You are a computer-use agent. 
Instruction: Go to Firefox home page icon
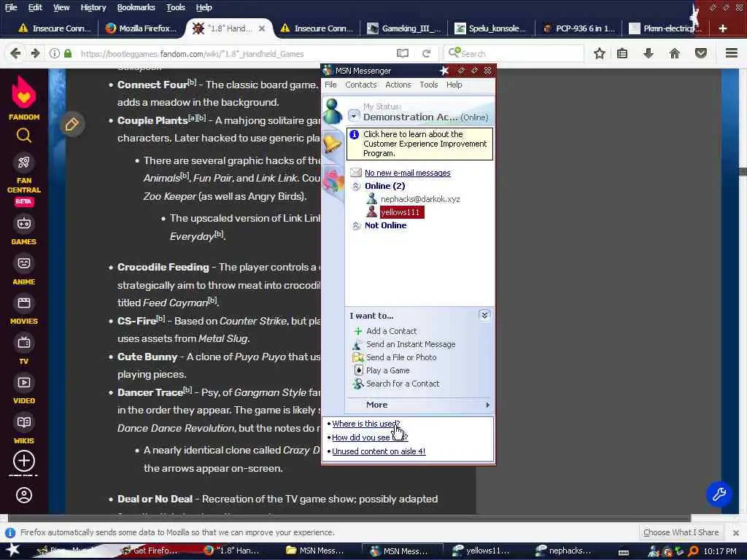[x=675, y=53]
